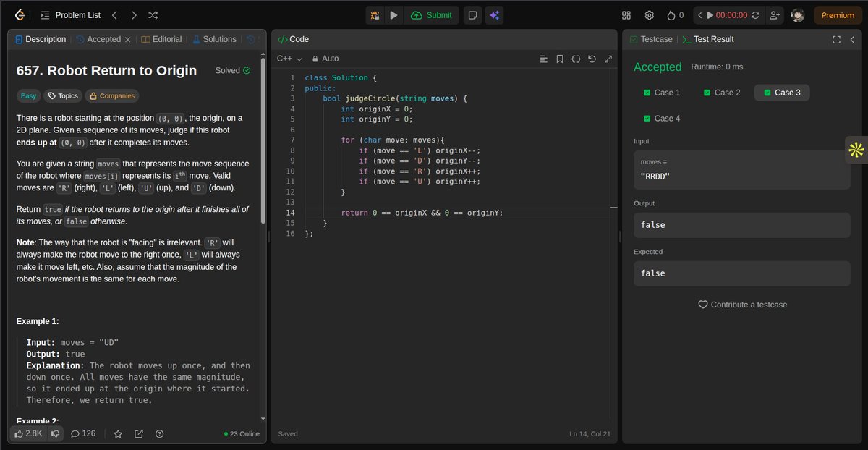
Task: Switch to the Description tab
Action: coord(41,39)
